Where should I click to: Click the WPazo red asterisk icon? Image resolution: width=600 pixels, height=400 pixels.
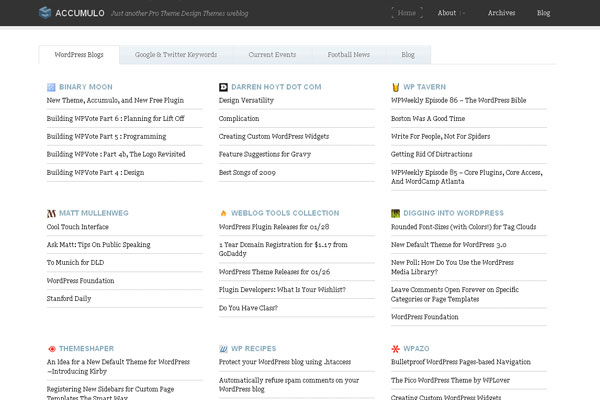395,349
